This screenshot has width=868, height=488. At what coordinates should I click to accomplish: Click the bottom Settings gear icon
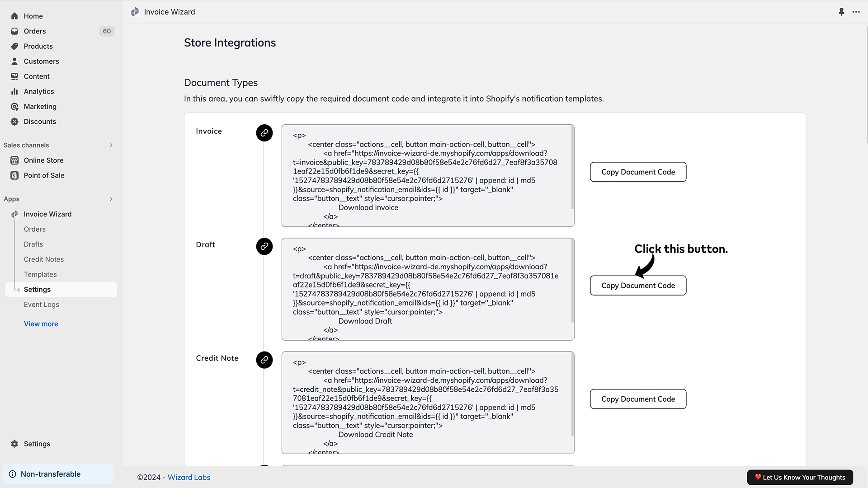pyautogui.click(x=14, y=444)
